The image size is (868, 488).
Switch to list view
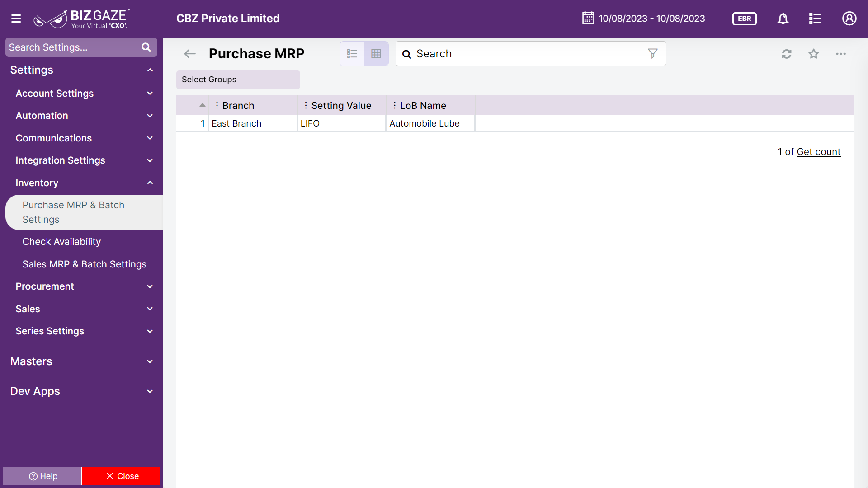pos(352,54)
